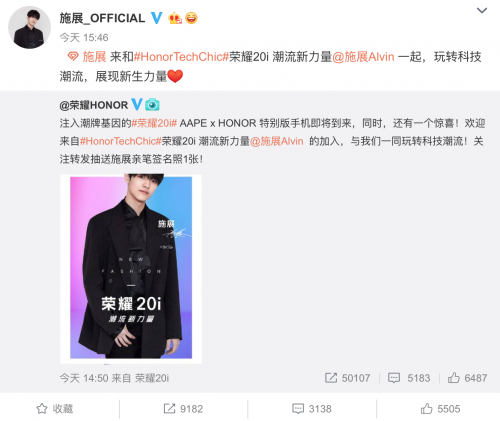Viewport: 500px width, 421px height.
Task: Like this post showing 5505
Action: (440, 409)
